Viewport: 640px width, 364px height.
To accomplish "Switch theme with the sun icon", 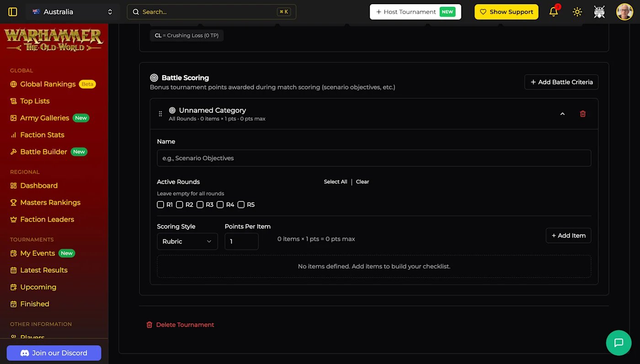I will (x=577, y=12).
